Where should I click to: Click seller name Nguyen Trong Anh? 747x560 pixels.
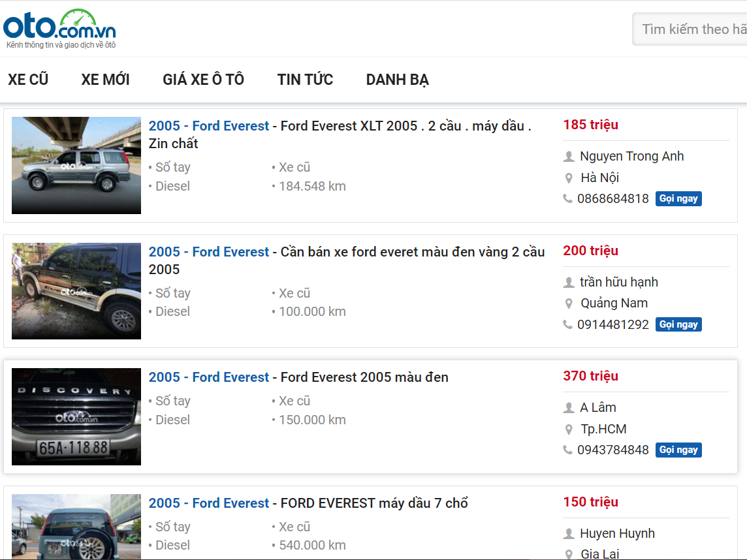point(631,156)
